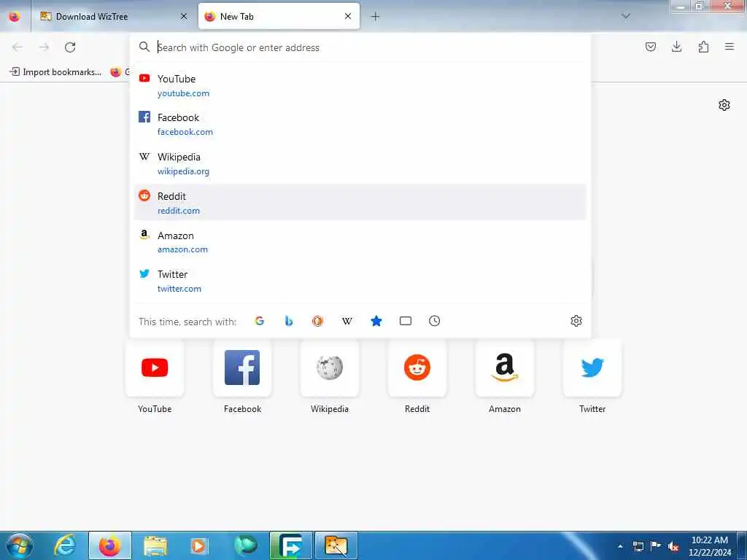Focus the search or enter address field

360,47
